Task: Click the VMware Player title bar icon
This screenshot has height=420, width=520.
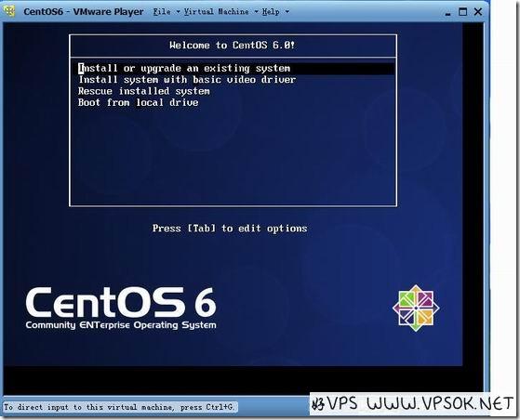Action: 9,11
